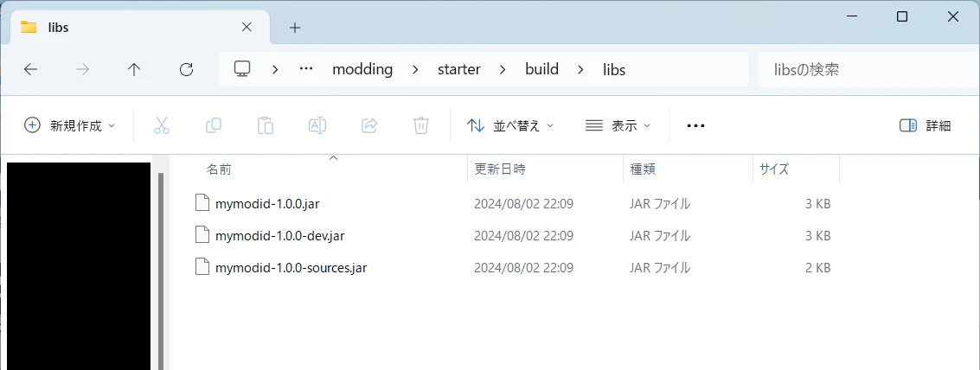
Task: Open the three-dot more options menu
Action: pyautogui.click(x=695, y=125)
